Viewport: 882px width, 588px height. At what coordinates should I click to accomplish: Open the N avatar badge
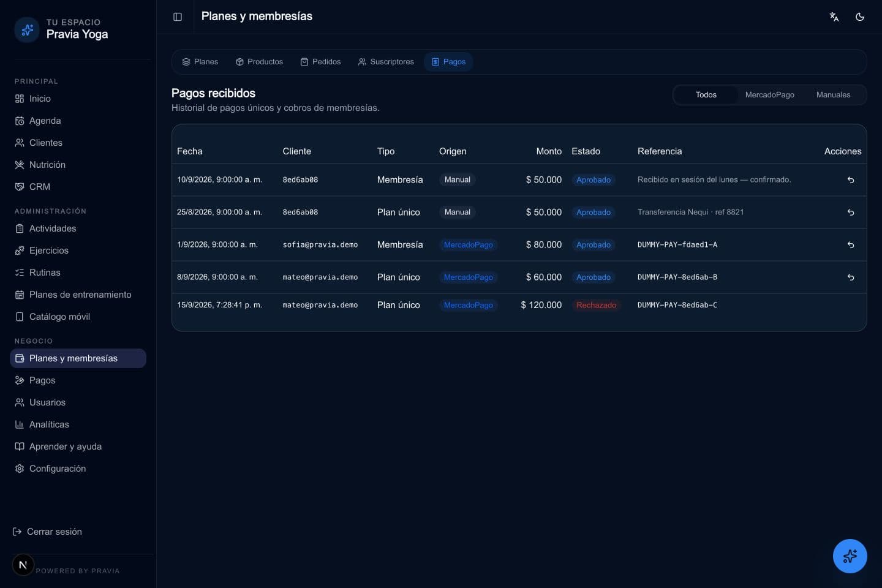tap(23, 565)
